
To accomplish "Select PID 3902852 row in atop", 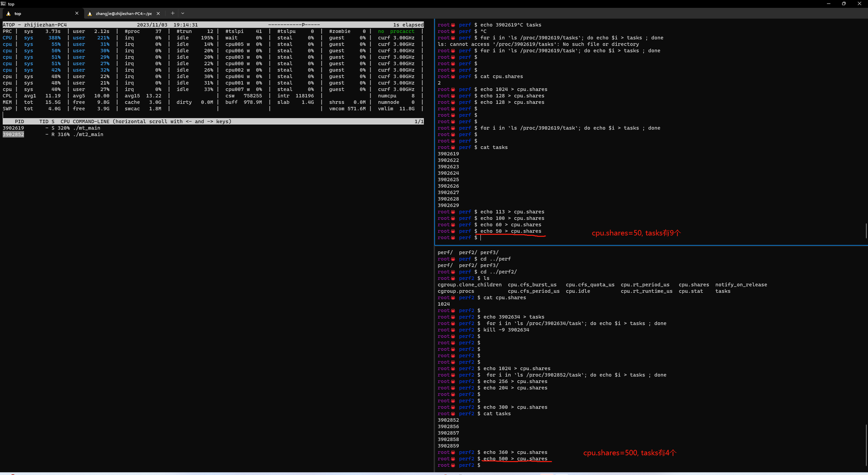I will [x=53, y=135].
